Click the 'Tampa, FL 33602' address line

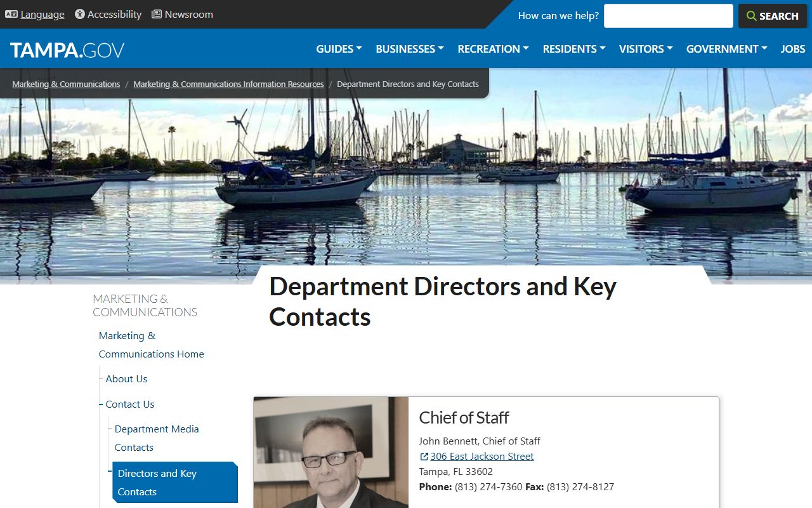[x=455, y=471]
